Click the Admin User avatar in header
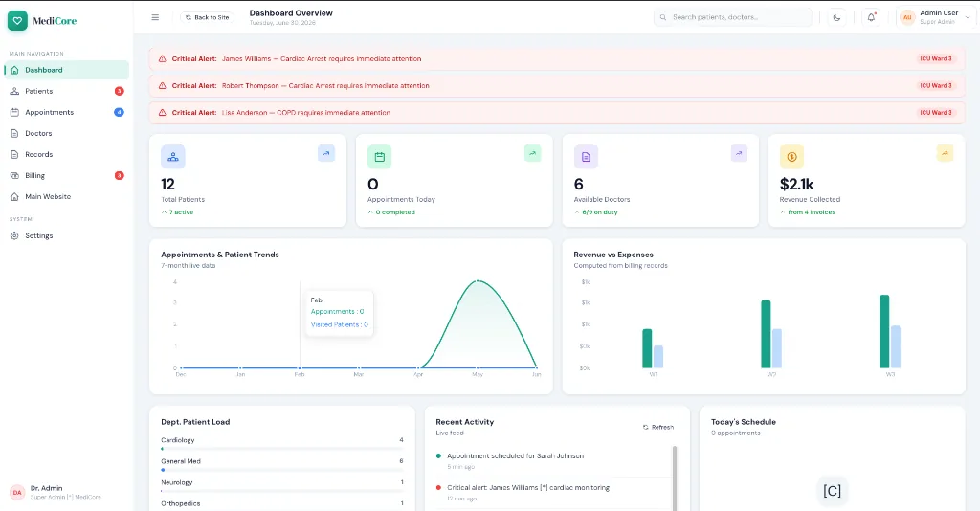980x511 pixels. coord(907,17)
